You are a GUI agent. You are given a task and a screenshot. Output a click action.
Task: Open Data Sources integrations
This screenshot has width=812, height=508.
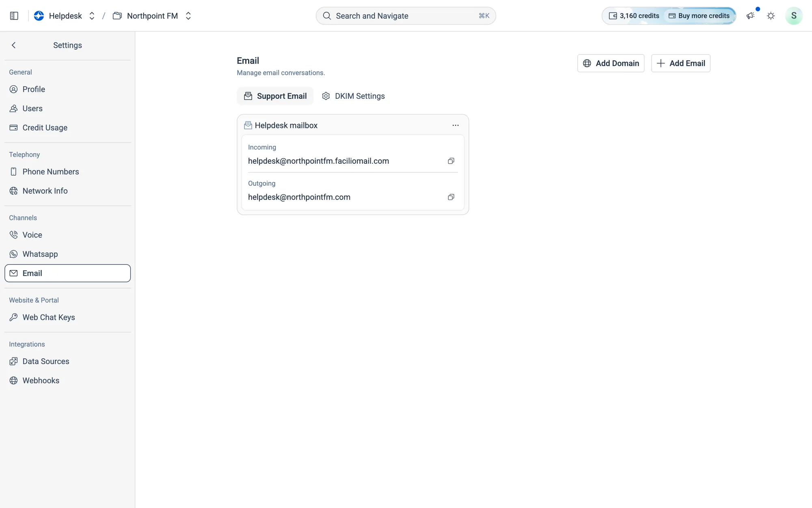coord(67,361)
